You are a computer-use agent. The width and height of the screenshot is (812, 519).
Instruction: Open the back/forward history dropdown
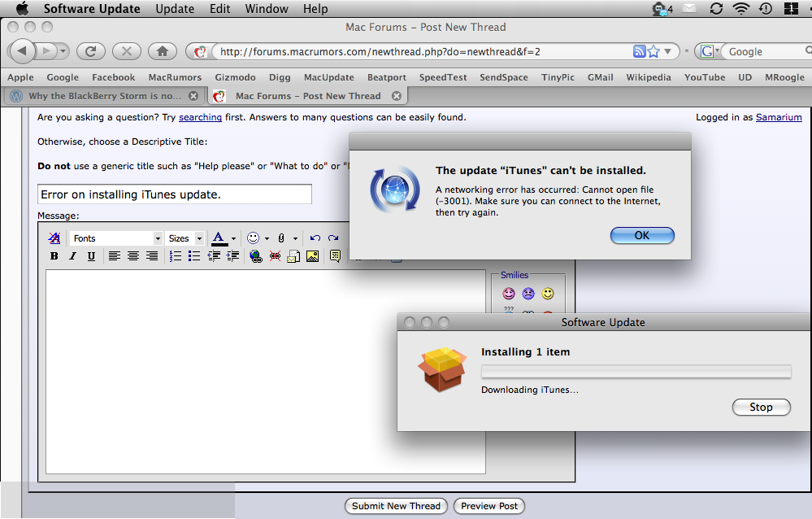coord(63,51)
